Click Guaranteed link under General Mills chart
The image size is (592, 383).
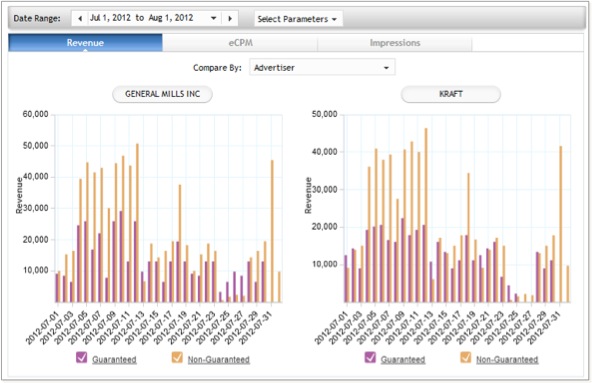click(114, 359)
